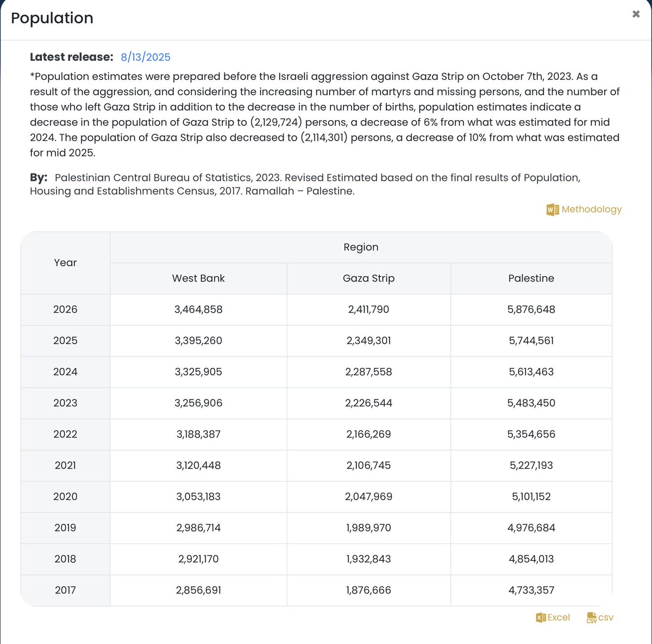Screen dimensions: 652x644
Task: Select Gaza Strip value 1,932,843
Action: pos(368,559)
